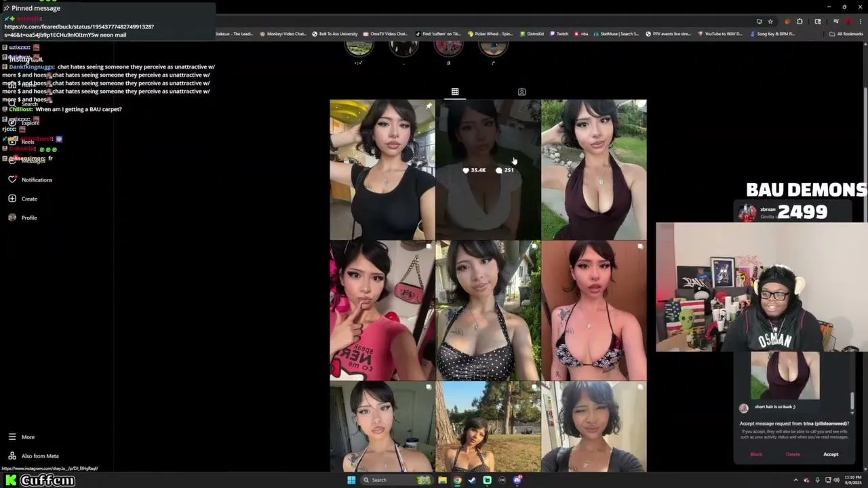
Task: Open the post with the pink shirt
Action: click(x=382, y=310)
